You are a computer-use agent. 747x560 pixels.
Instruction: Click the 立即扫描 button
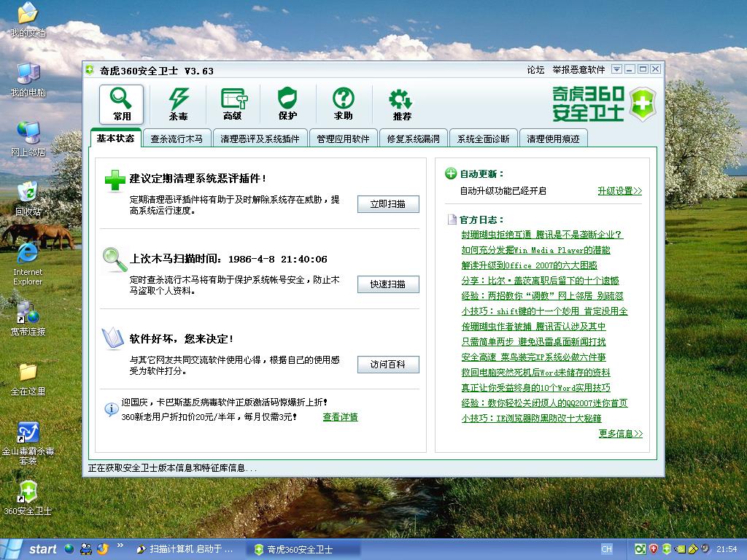click(388, 204)
